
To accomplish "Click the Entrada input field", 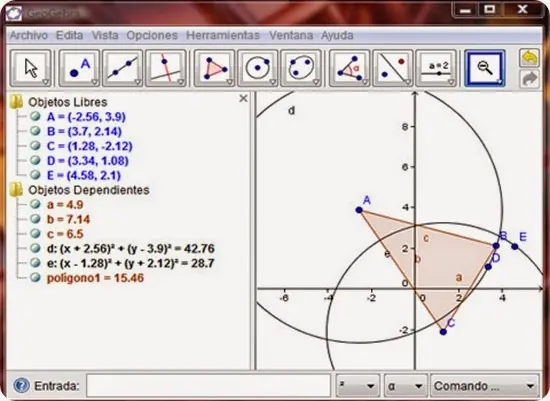I will [209, 386].
